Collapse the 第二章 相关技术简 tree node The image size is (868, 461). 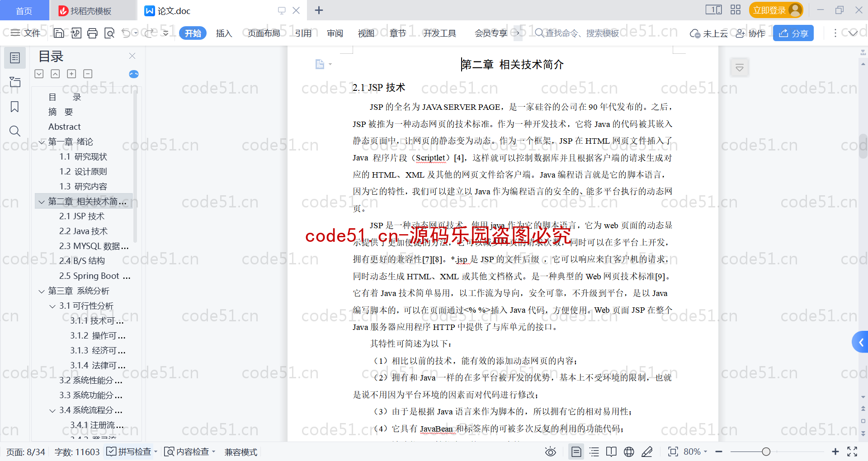(x=42, y=202)
